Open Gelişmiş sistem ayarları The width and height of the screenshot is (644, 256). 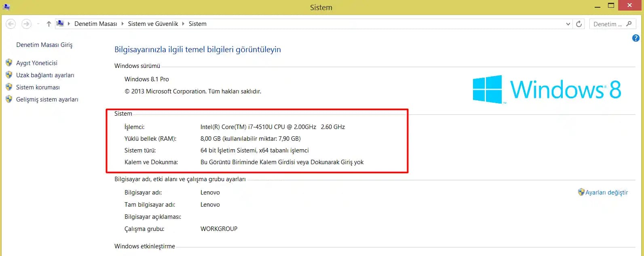coord(47,99)
